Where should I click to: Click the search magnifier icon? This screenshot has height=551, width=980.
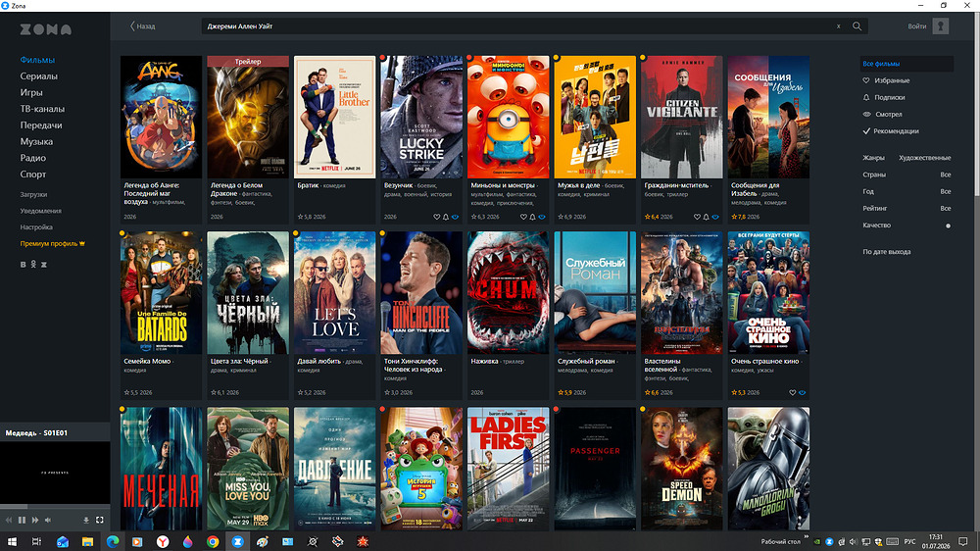click(857, 26)
